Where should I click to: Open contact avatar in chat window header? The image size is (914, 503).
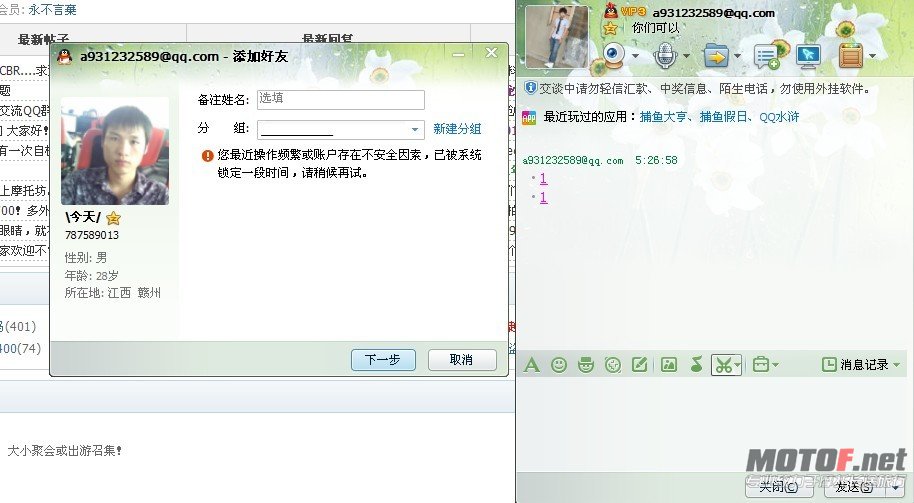point(557,36)
